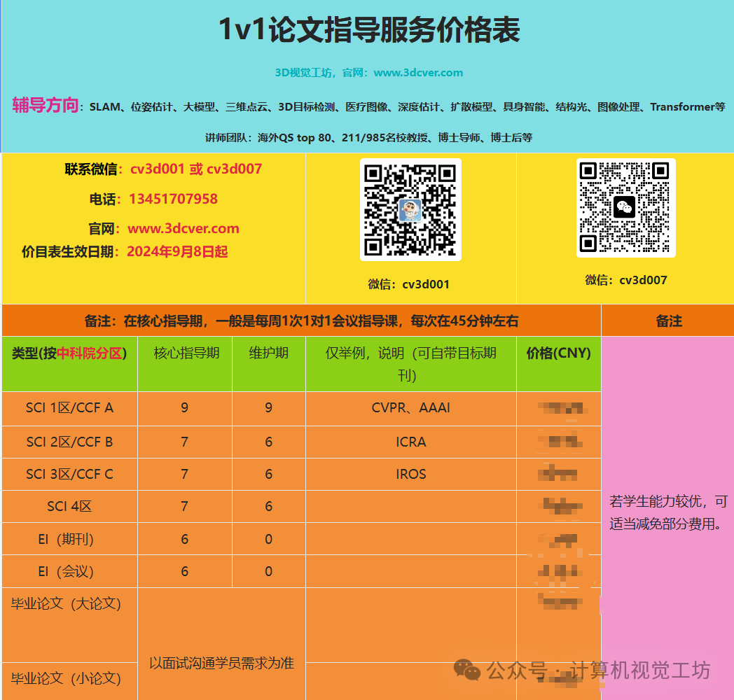
Task: Click column header 维护期
Action: (269, 353)
